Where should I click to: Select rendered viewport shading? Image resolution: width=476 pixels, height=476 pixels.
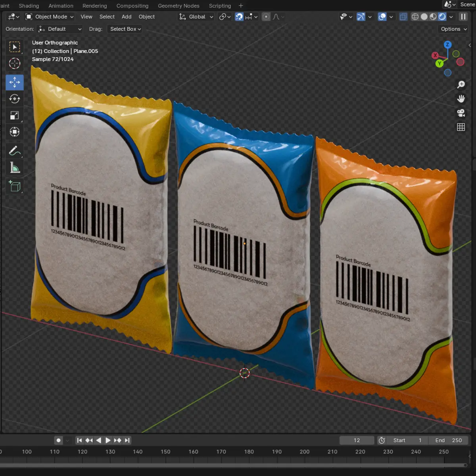[x=442, y=17]
